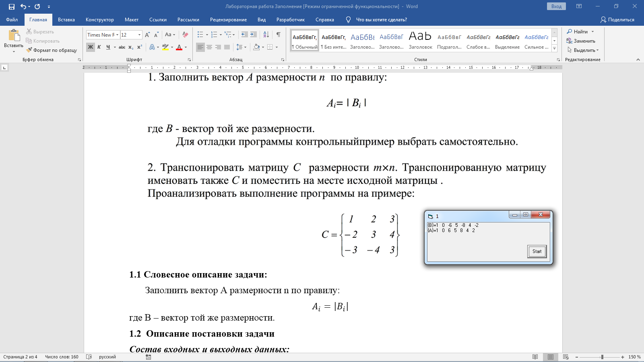Screen dimensions: 644x362
Task: Apply shading with the paint bucket icon
Action: [256, 47]
